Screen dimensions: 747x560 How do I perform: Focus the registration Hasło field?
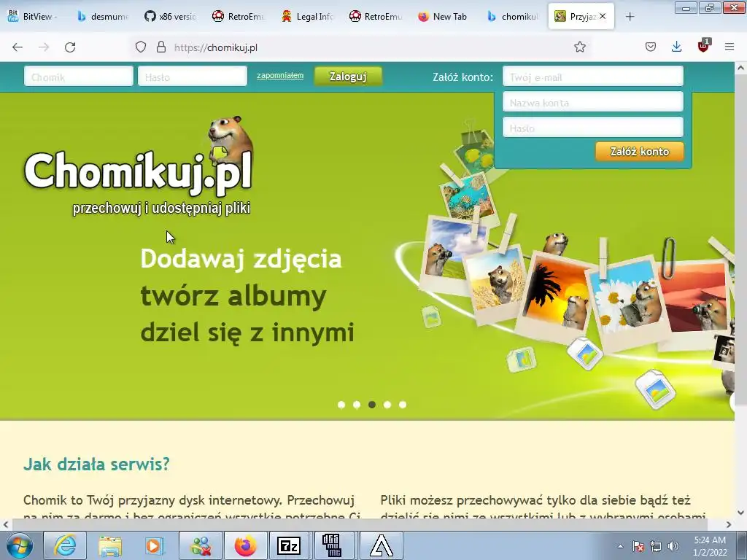point(593,128)
